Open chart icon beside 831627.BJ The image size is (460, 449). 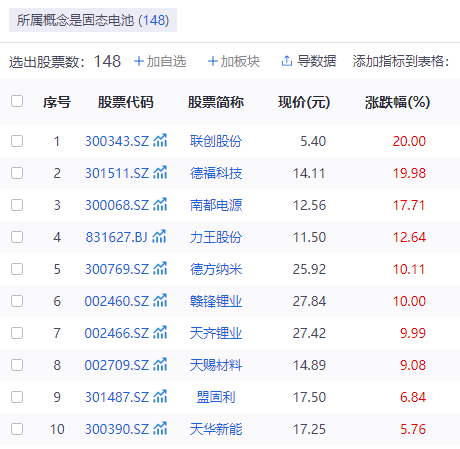coord(159,236)
